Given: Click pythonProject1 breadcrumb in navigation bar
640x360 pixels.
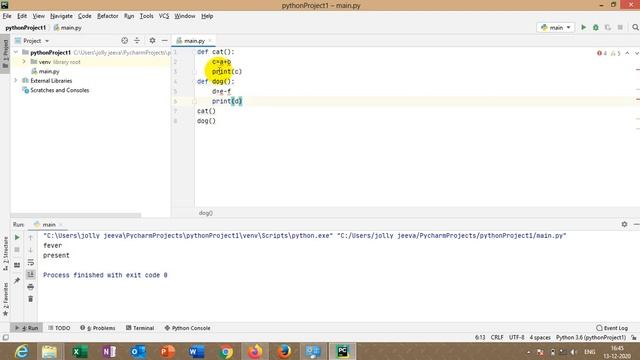Looking at the screenshot, I should point(25,28).
